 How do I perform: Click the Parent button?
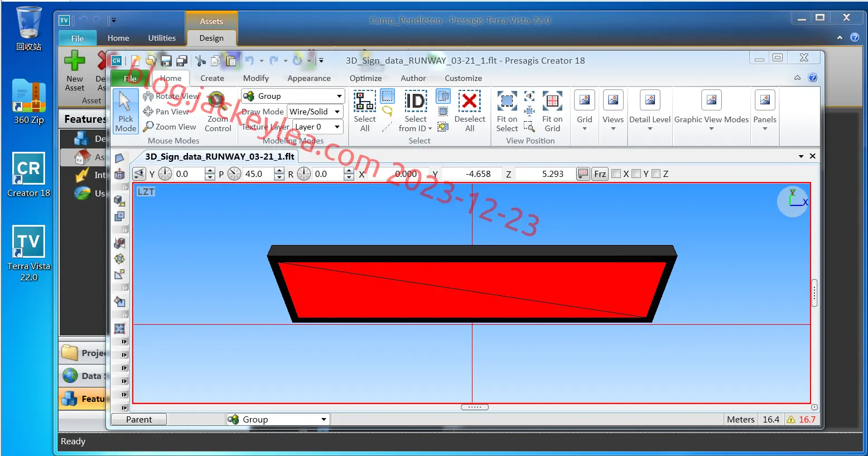[139, 419]
